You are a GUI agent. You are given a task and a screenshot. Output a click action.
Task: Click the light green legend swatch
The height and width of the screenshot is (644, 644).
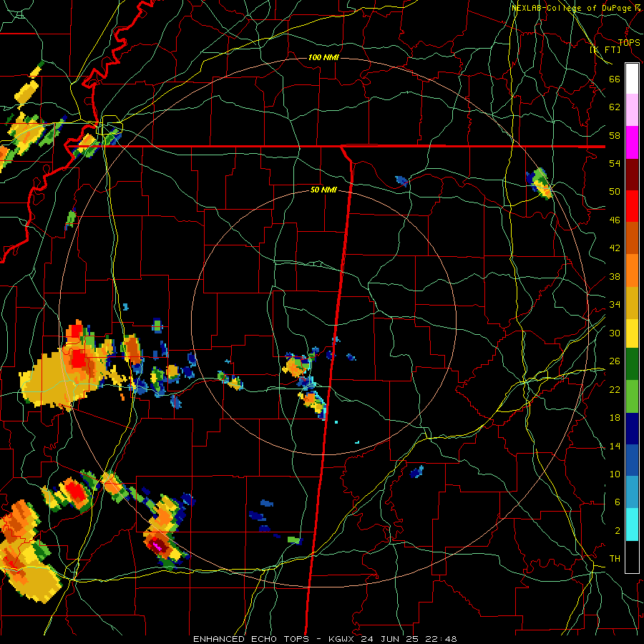pyautogui.click(x=632, y=396)
